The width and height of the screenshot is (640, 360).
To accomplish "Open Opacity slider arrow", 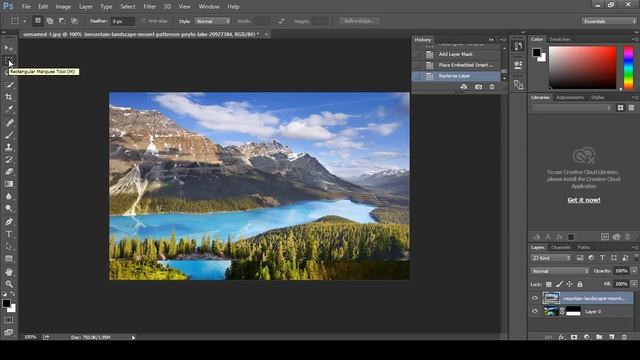I will tap(634, 271).
